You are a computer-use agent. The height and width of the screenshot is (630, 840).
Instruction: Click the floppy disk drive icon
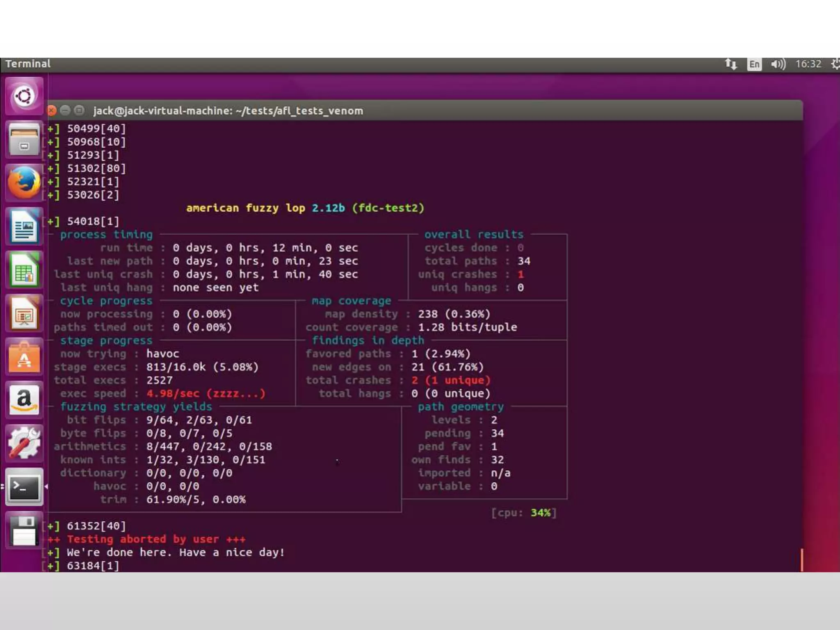24,530
